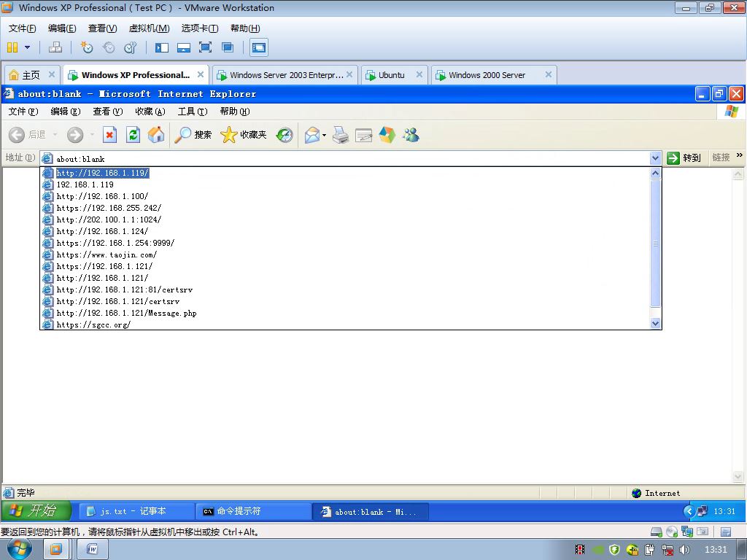The height and width of the screenshot is (560, 747).
Task: Open IE 工具(T) menu
Action: (193, 112)
